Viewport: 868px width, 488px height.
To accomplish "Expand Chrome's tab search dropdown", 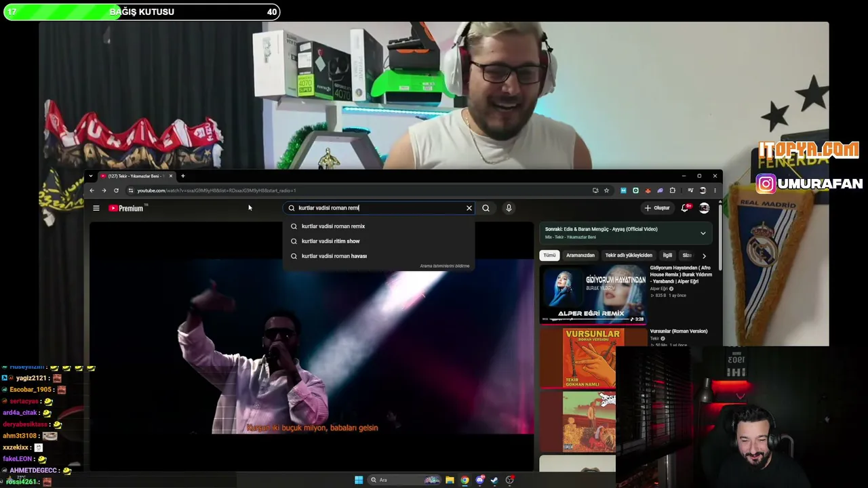I will coord(91,176).
